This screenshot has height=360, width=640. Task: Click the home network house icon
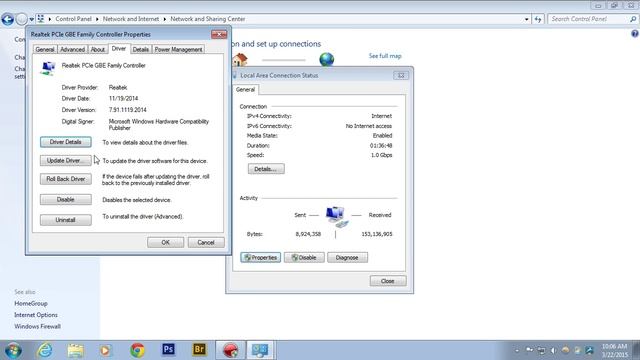click(240, 60)
